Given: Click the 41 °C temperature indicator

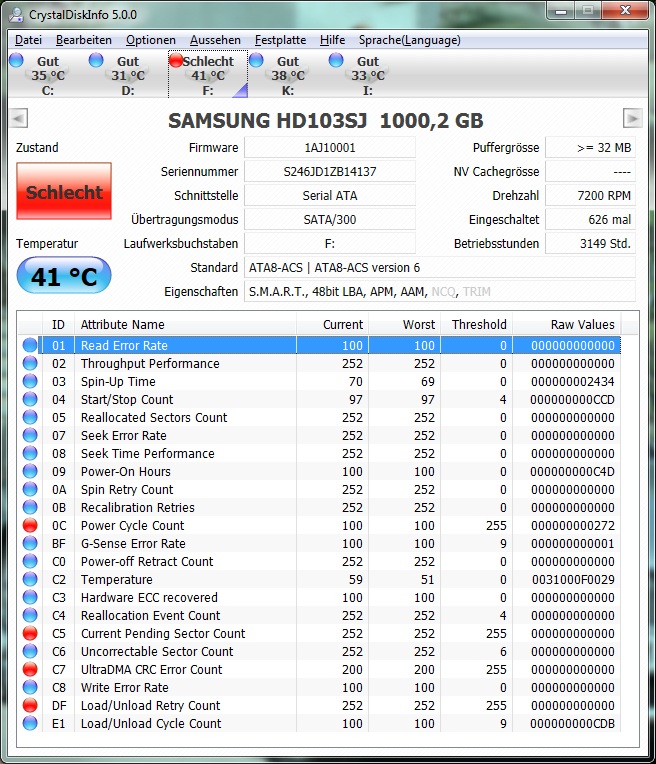Looking at the screenshot, I should coord(64,276).
